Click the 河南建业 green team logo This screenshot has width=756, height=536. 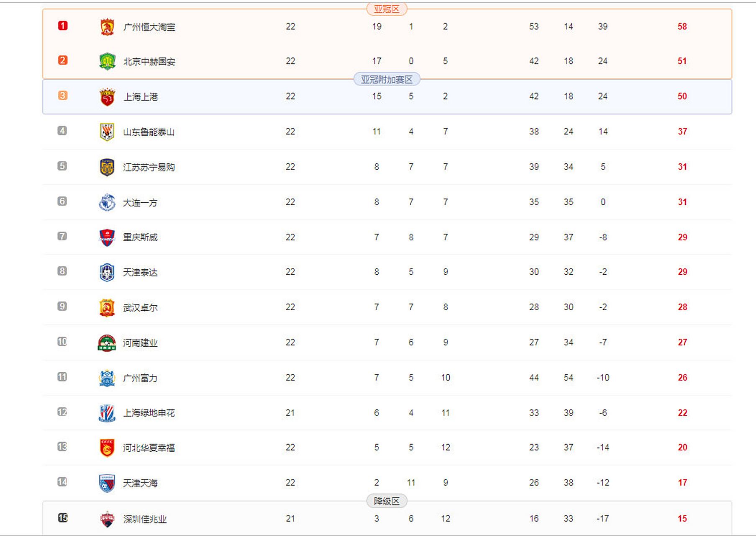[107, 343]
